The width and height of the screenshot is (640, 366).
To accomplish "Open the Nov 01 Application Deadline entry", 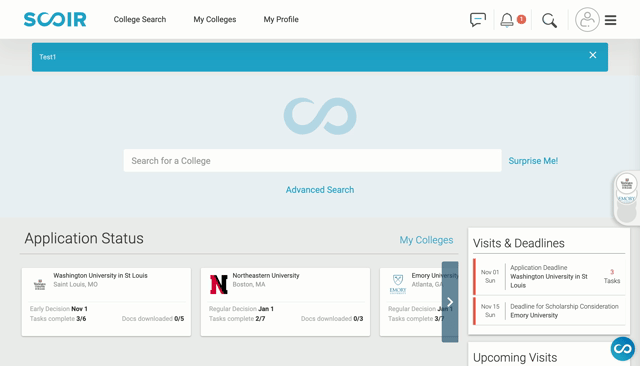I will pyautogui.click(x=549, y=277).
